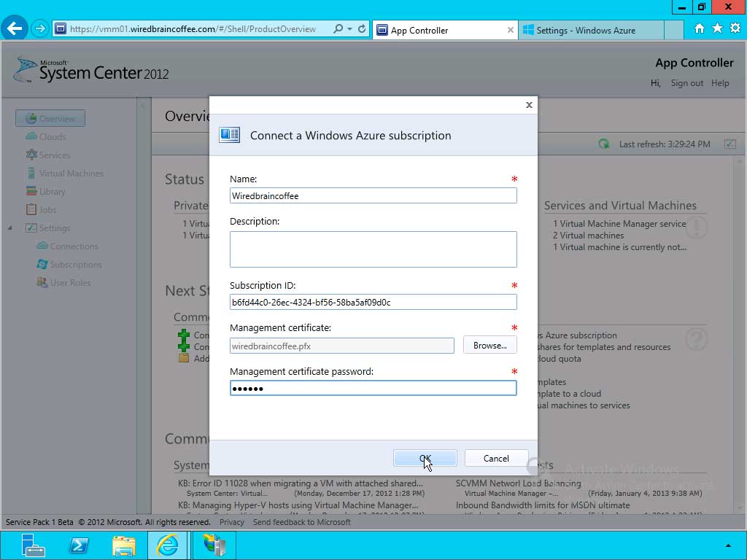Open Library in the navigation pane
The image size is (747, 560).
pos(45,192)
